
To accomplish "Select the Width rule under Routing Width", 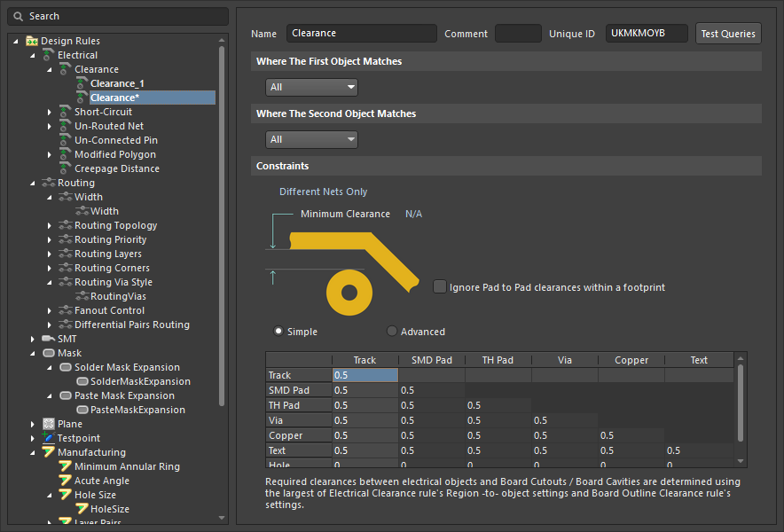I will (x=105, y=212).
